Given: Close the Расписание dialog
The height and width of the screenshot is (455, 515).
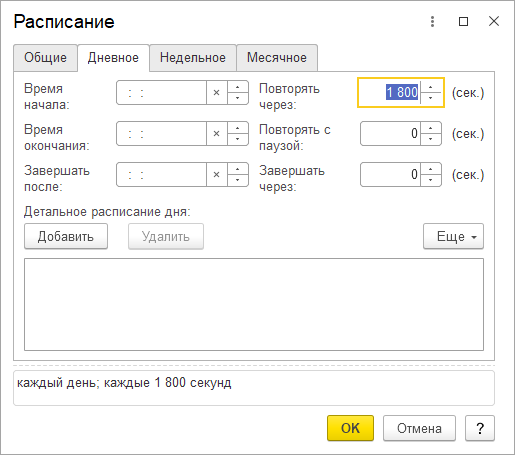Looking at the screenshot, I should [494, 21].
